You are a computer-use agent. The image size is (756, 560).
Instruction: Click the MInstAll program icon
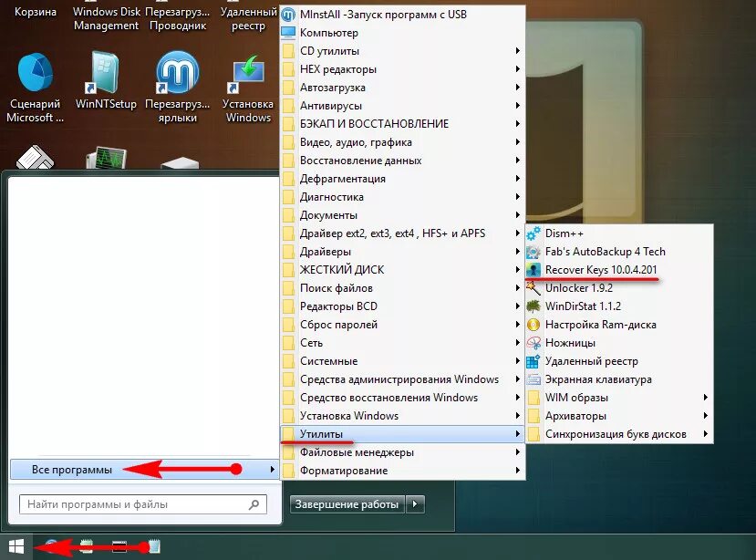[288, 15]
